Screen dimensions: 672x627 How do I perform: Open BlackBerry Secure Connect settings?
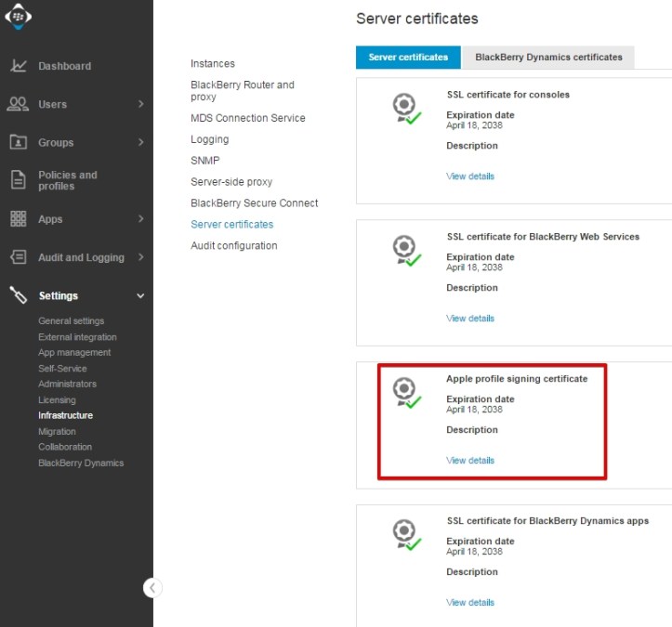254,203
